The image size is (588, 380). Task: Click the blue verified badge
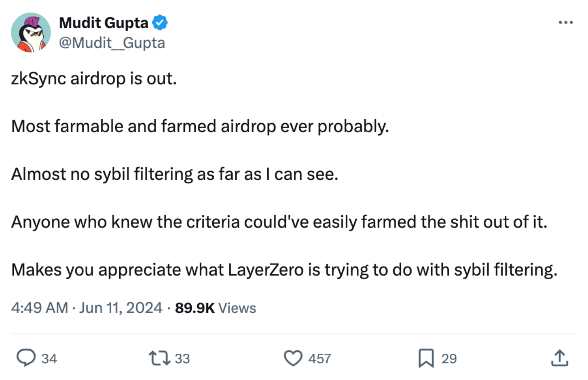point(160,23)
